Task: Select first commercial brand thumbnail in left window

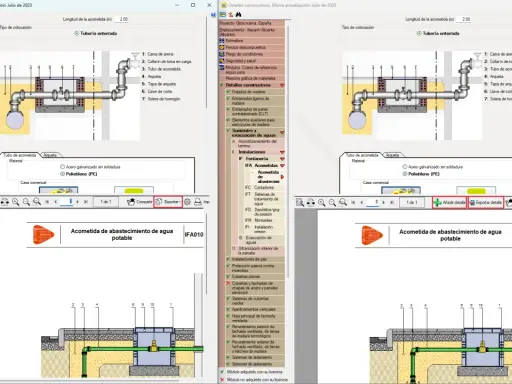Action: point(58,190)
